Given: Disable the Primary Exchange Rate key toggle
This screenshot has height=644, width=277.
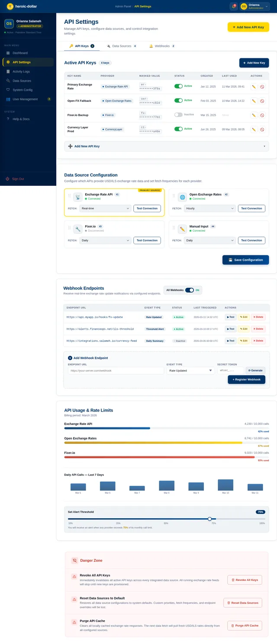Looking at the screenshot, I should 178,86.
